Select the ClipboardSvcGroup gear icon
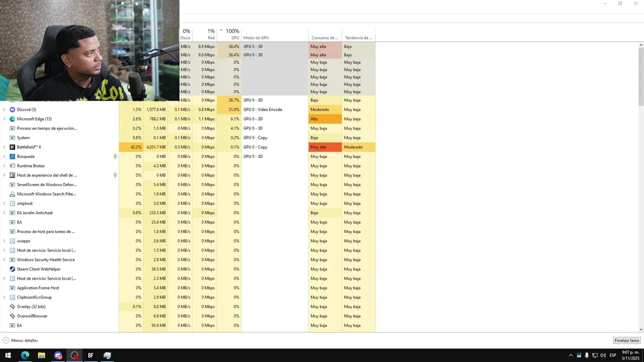 pyautogui.click(x=13, y=297)
